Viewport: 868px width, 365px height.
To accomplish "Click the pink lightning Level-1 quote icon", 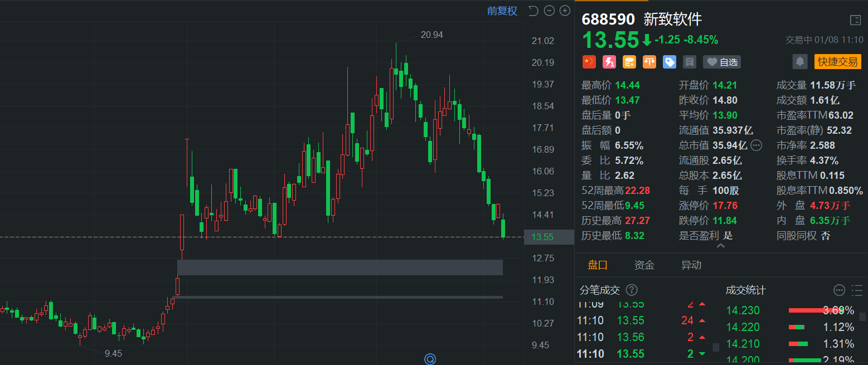I will click(x=609, y=62).
